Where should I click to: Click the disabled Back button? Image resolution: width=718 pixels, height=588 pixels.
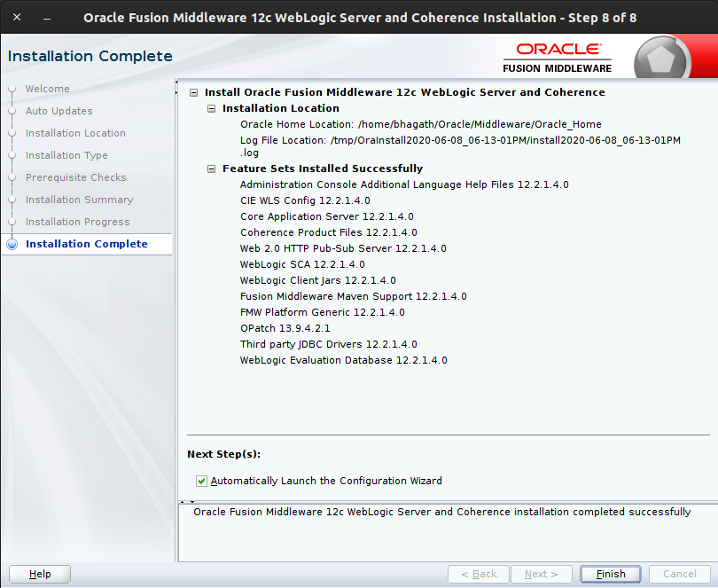pyautogui.click(x=479, y=574)
